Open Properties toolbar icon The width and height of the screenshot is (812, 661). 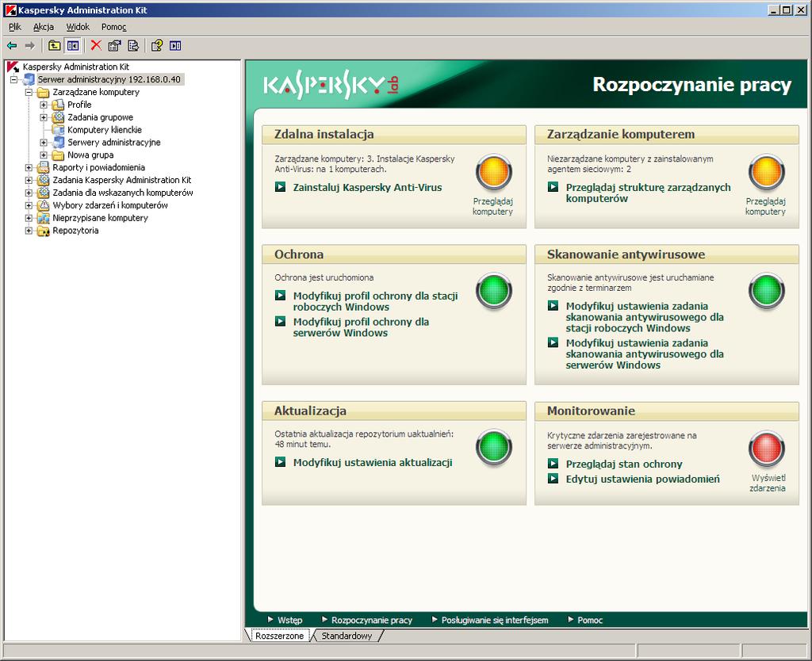(114, 46)
